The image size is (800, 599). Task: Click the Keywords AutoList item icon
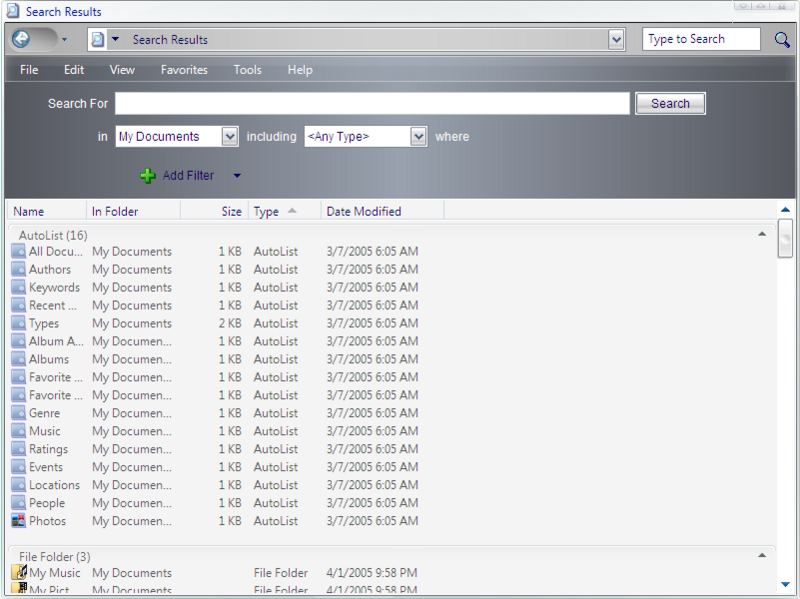(x=18, y=287)
